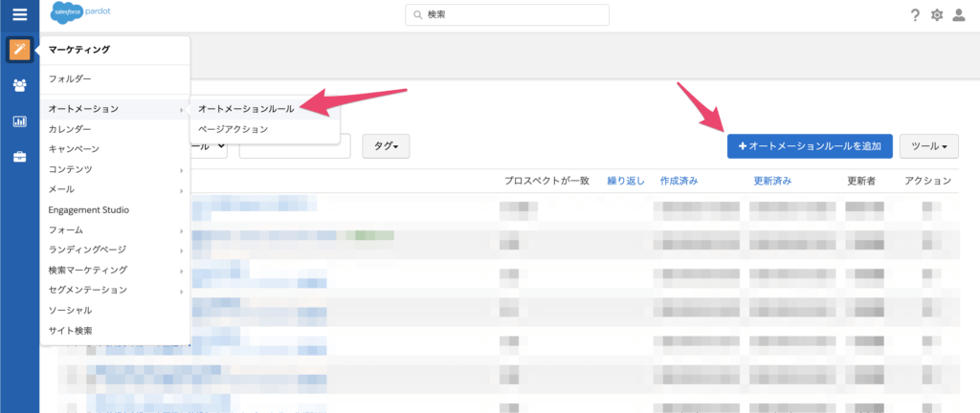Click the help question mark icon

point(915,14)
